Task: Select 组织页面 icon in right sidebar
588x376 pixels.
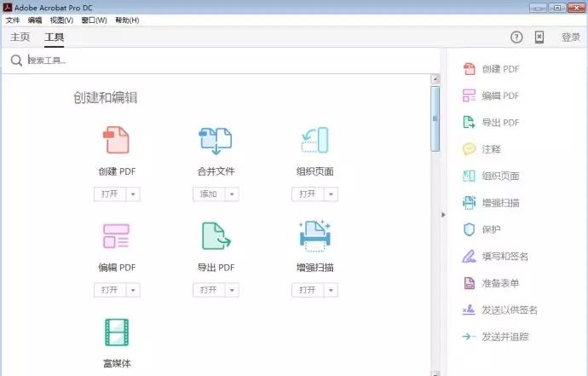Action: [x=470, y=176]
